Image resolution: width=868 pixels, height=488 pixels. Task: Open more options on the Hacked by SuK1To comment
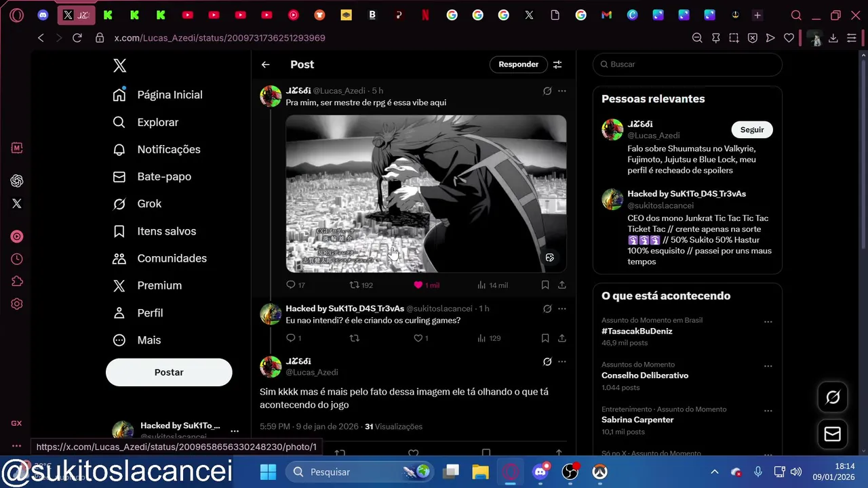coord(562,308)
